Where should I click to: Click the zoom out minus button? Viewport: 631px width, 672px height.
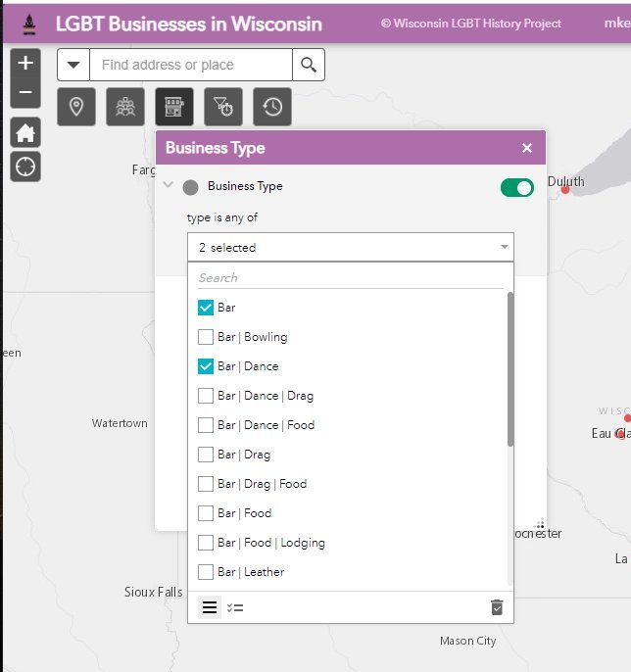click(x=25, y=93)
